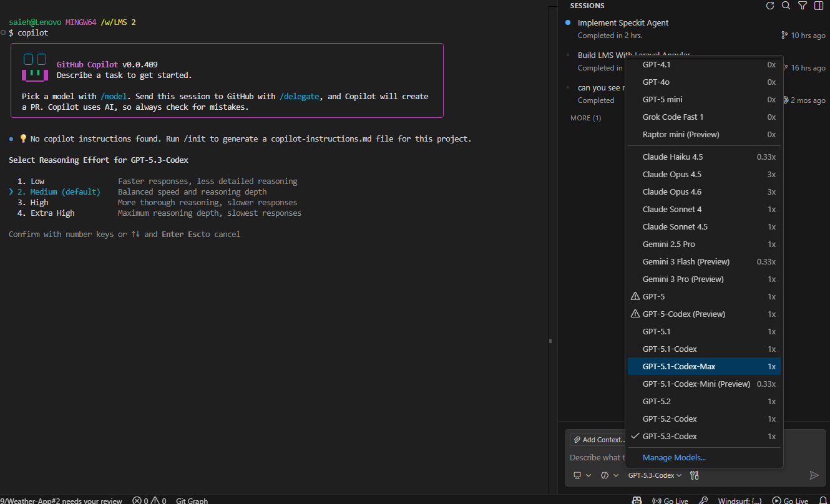
Task: Click the Describe what to do input field
Action: 597,457
